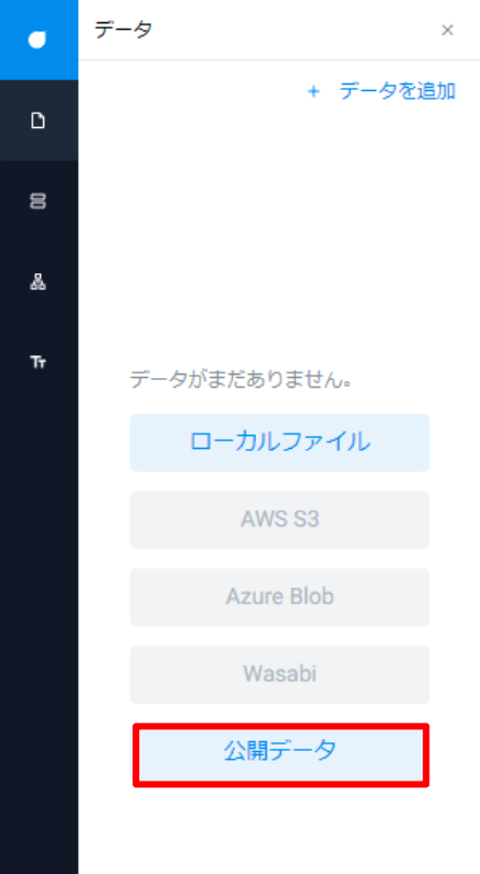Switch to the text Tt tab in sidebar
The image size is (480, 874).
(39, 362)
